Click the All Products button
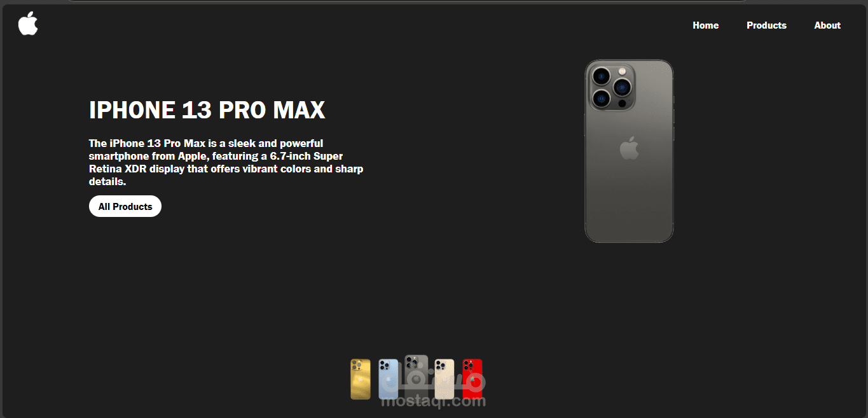Viewport: 868px width, 418px height. (125, 206)
